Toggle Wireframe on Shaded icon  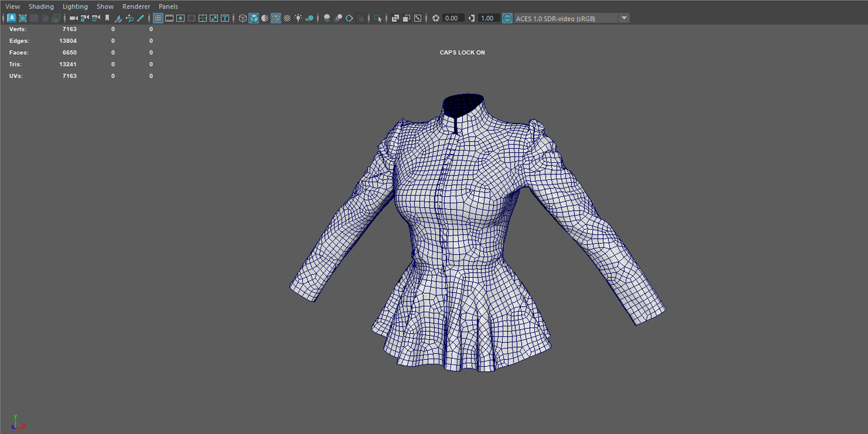pos(276,18)
